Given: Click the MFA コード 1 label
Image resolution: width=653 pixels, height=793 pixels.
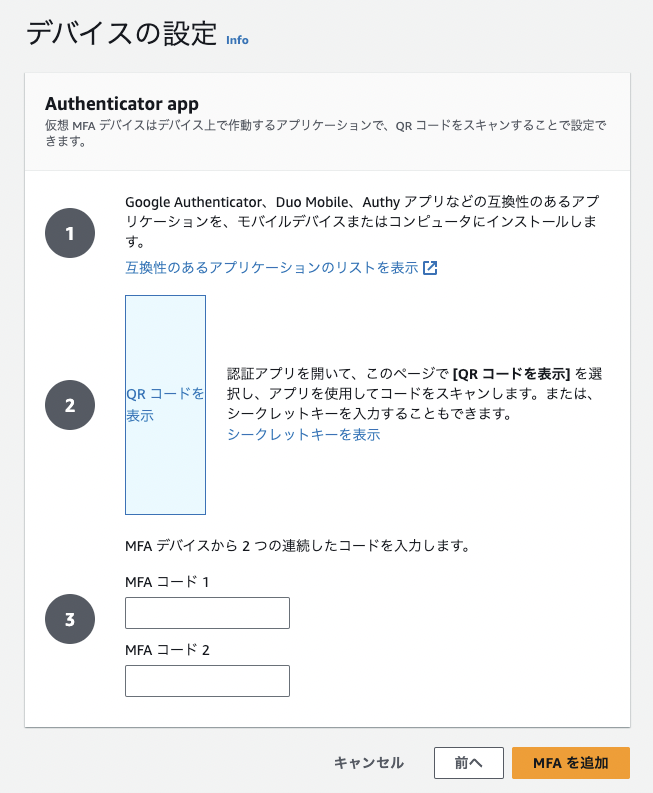Looking at the screenshot, I should point(167,582).
